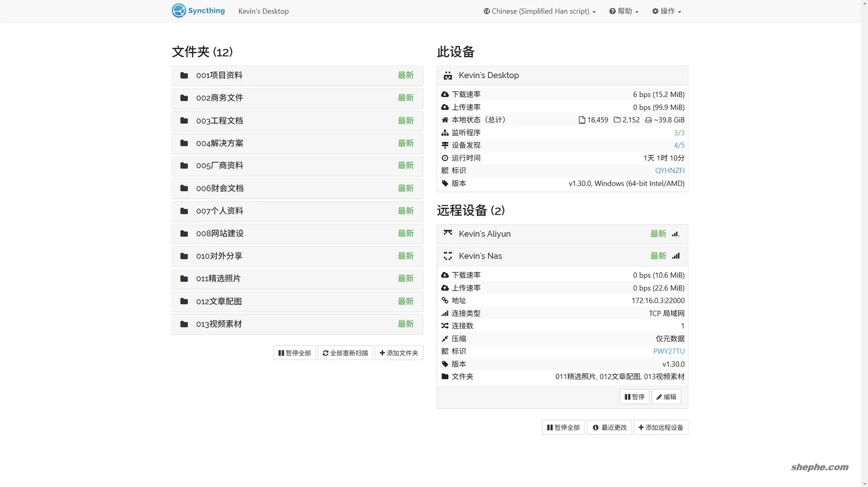Click the 1天 1时 10分 uptime value
The width and height of the screenshot is (868, 487).
664,158
